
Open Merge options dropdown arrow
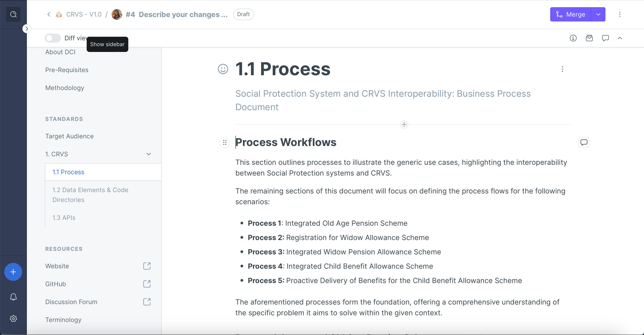[598, 14]
